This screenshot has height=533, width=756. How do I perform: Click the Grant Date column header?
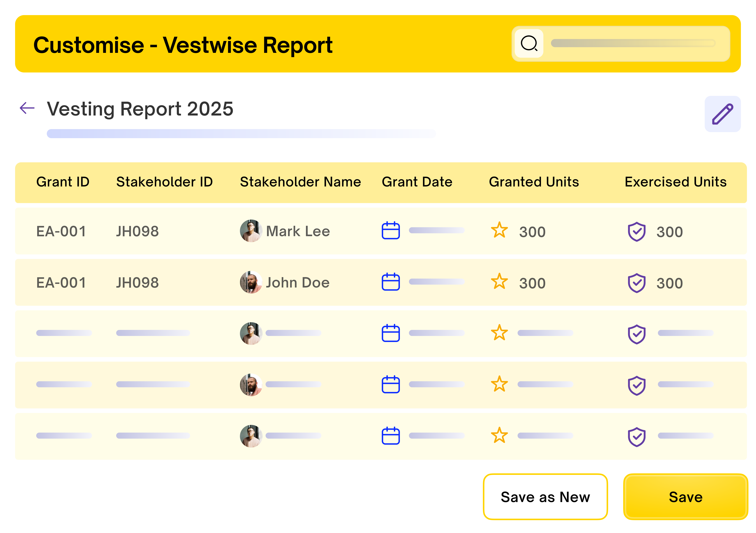point(417,182)
